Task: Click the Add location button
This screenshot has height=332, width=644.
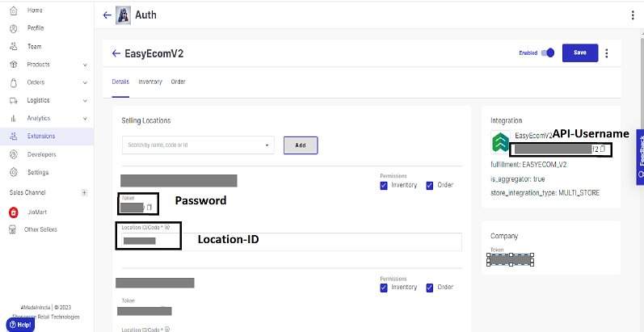Action: pos(301,145)
